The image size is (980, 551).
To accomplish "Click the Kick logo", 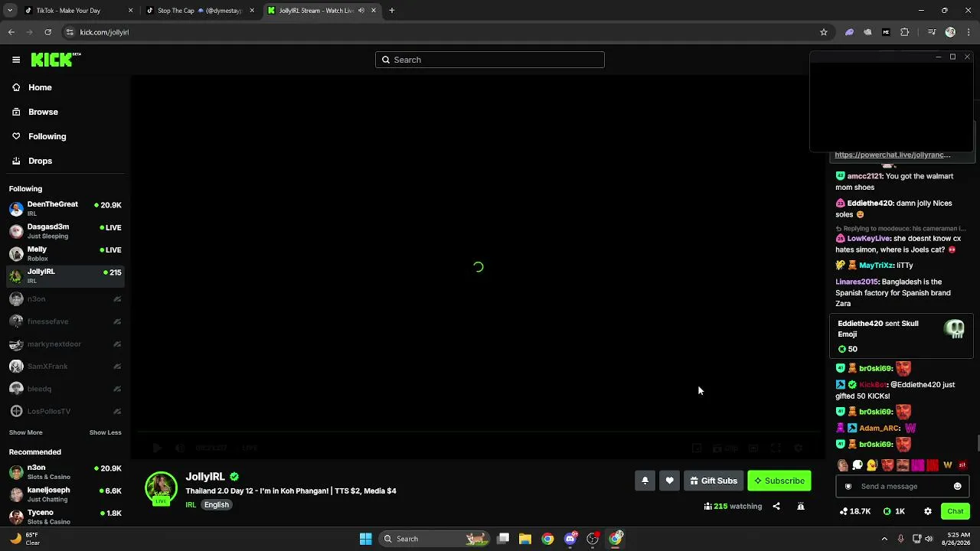I will click(56, 60).
